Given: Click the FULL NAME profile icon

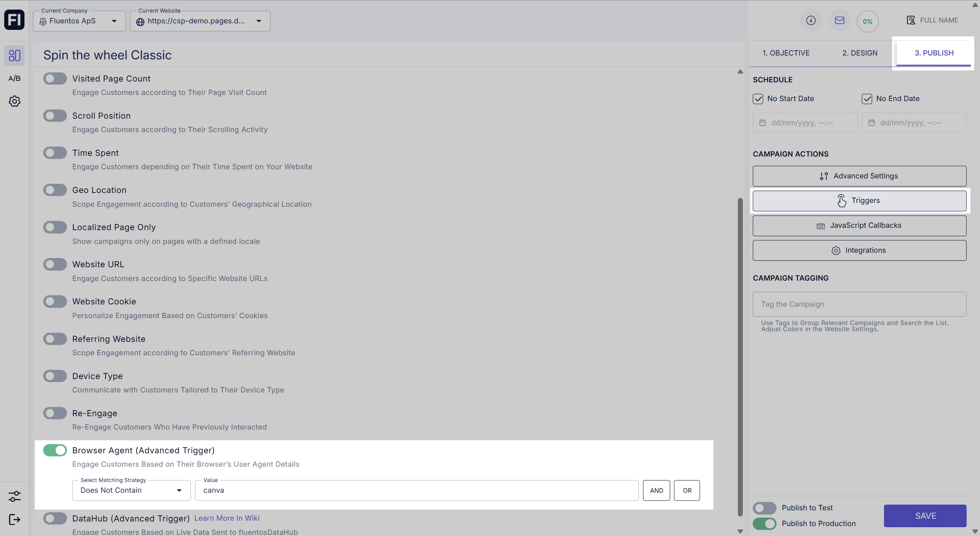Looking at the screenshot, I should [x=911, y=20].
